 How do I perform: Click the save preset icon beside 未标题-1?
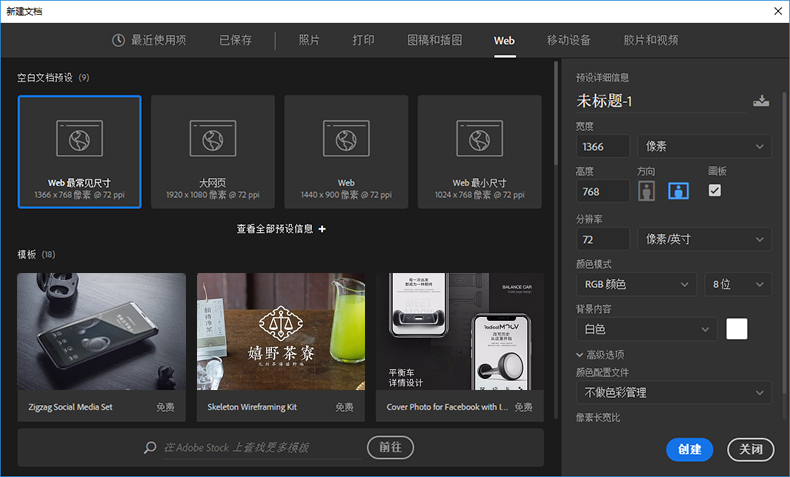(x=761, y=101)
